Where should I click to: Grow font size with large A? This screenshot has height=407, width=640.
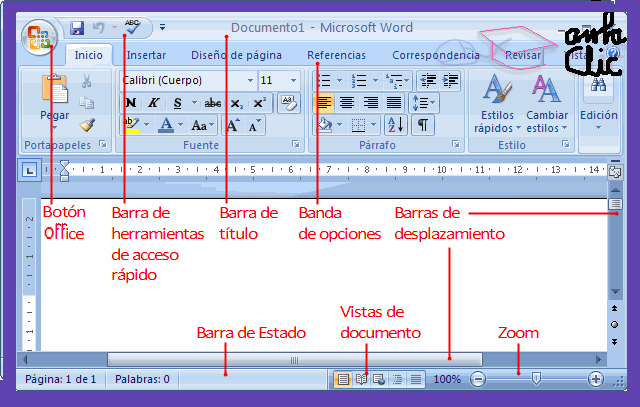233,125
